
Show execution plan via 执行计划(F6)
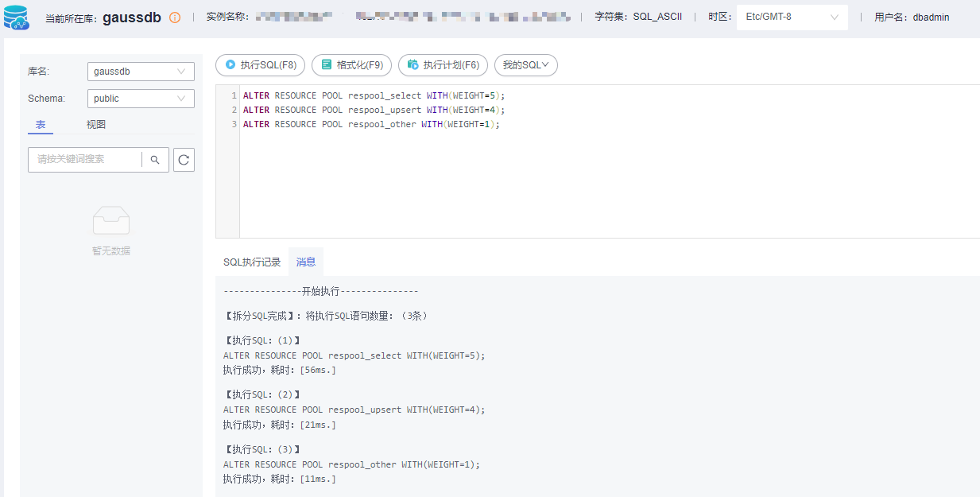click(443, 65)
